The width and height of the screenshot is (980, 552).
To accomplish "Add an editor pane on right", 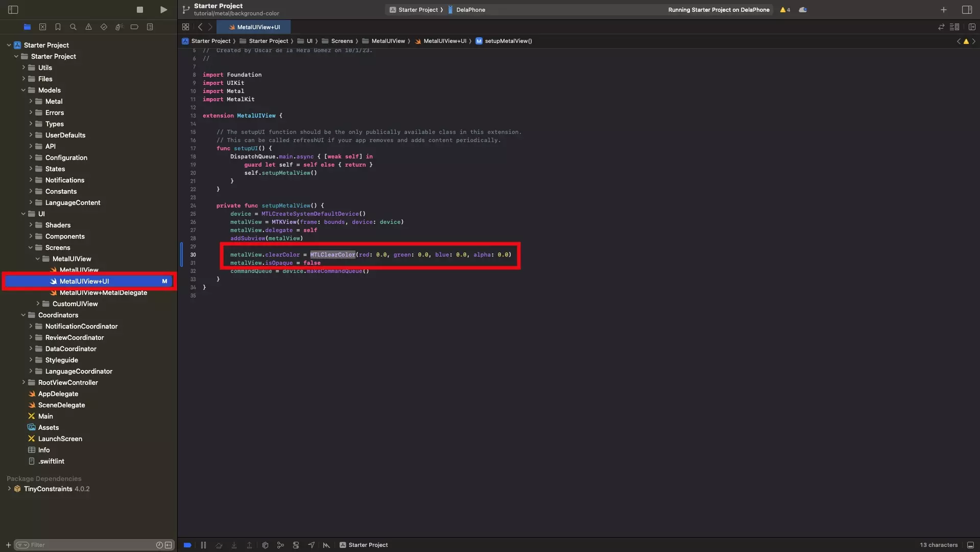I will [x=972, y=27].
